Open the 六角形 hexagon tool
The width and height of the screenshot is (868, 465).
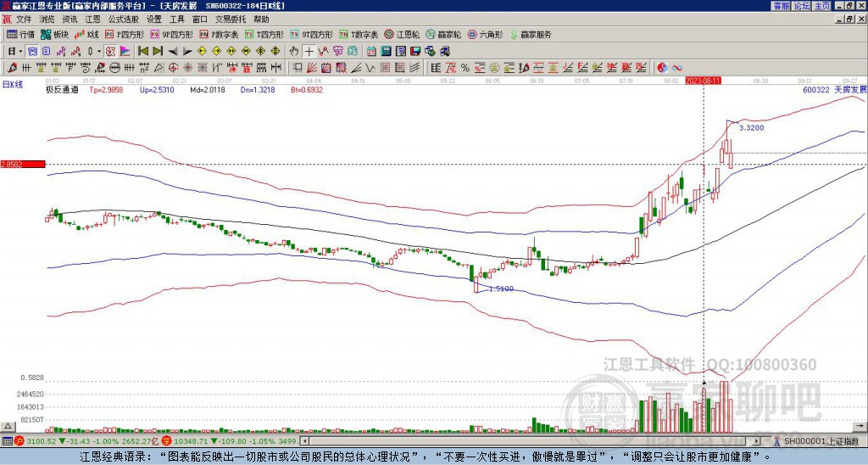coord(486,34)
